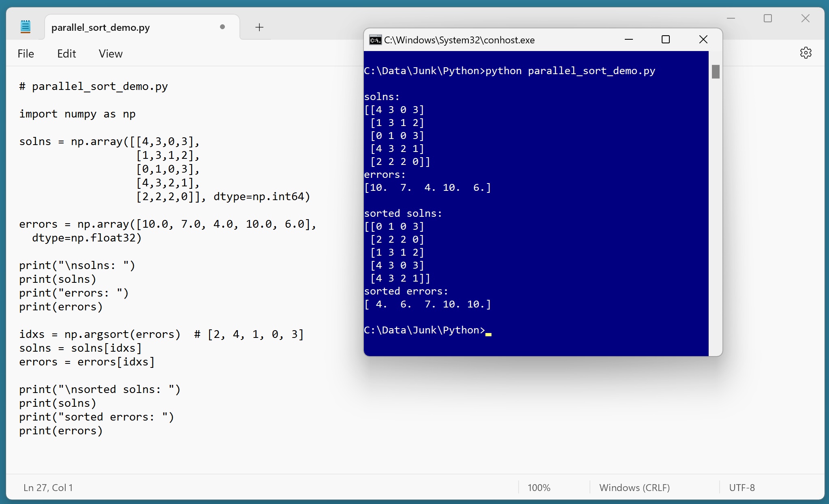This screenshot has width=829, height=504.
Task: Click the UTF-8 encoding indicator
Action: [742, 487]
